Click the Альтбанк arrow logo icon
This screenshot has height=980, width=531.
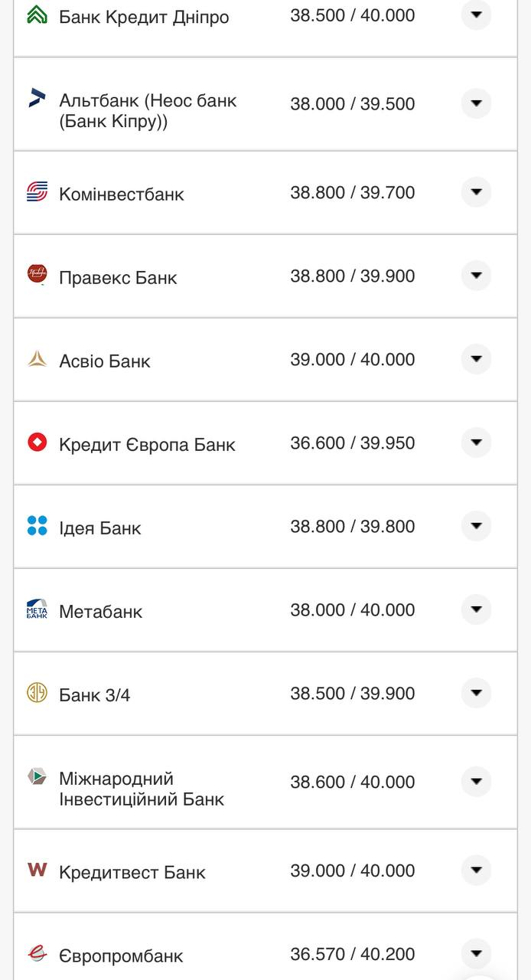pyautogui.click(x=37, y=97)
